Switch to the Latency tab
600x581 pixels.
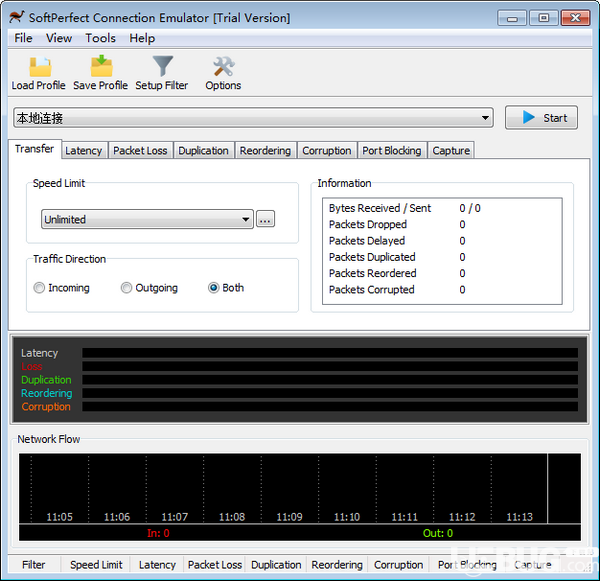83,150
